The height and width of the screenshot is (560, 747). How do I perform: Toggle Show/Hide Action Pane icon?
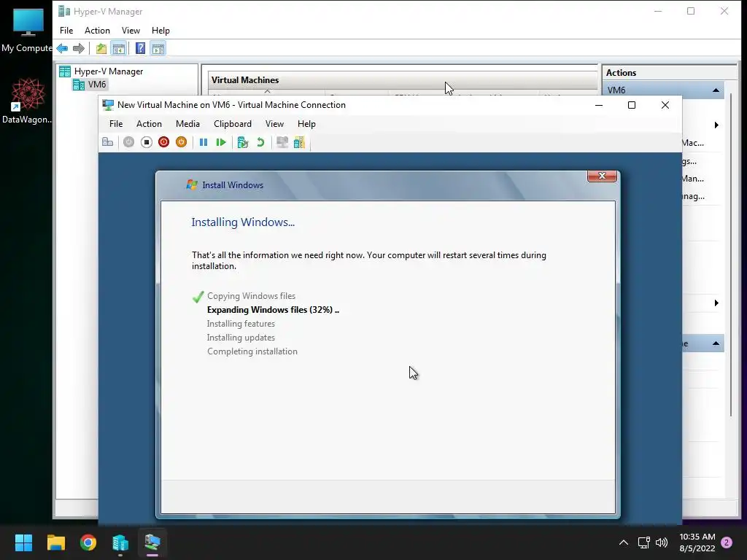(x=158, y=48)
